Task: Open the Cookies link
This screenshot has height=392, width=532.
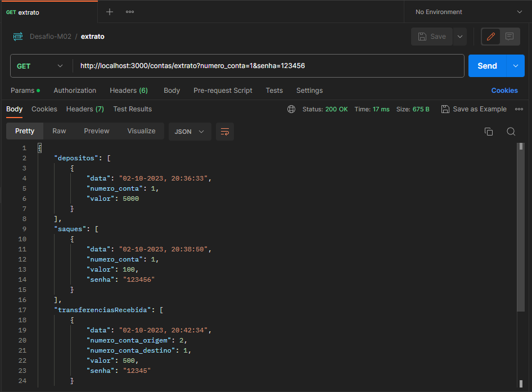Action: coord(504,91)
